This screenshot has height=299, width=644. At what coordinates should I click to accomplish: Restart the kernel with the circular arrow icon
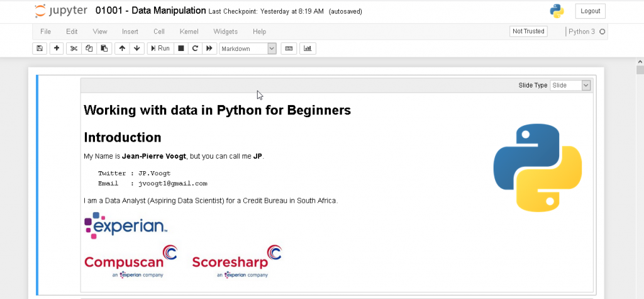[x=195, y=48]
